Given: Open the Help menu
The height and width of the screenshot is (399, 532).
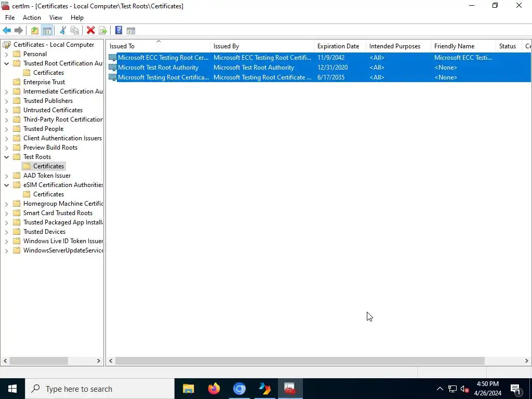Looking at the screenshot, I should 77,18.
